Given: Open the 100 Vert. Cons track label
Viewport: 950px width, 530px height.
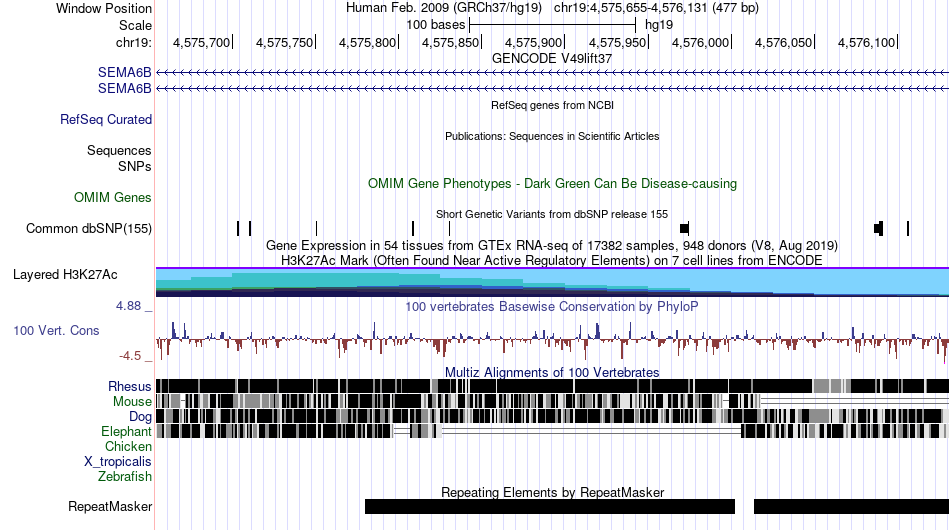Looking at the screenshot, I should (x=56, y=330).
